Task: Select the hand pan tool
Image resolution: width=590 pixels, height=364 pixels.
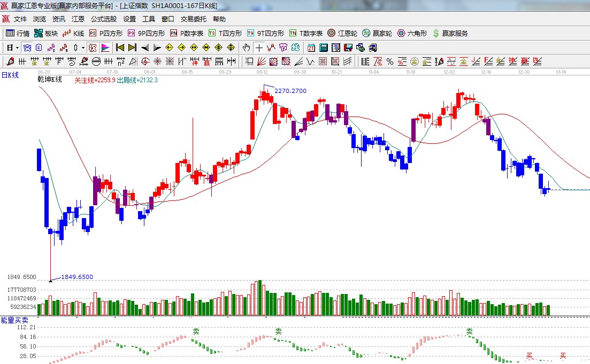Action: pos(247,48)
